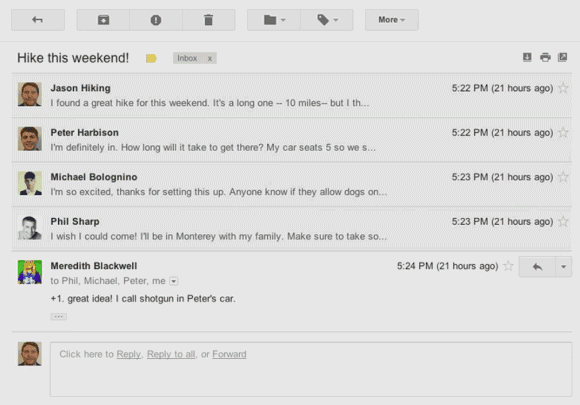This screenshot has width=580, height=405.
Task: Delete conversation with trash icon
Action: (x=209, y=20)
